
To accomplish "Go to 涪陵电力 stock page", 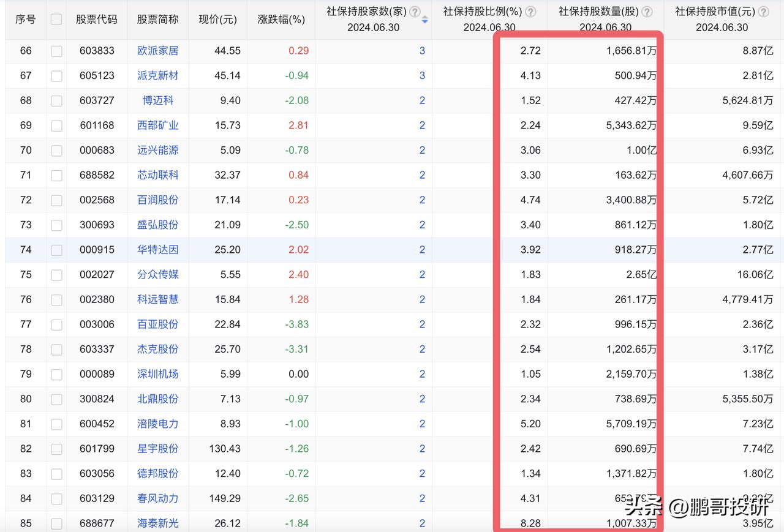I will [158, 424].
